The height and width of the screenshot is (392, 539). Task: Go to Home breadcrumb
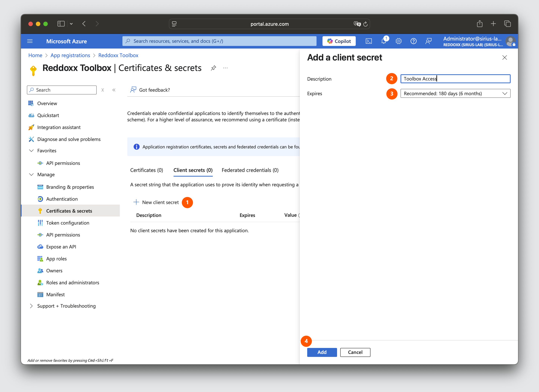35,55
